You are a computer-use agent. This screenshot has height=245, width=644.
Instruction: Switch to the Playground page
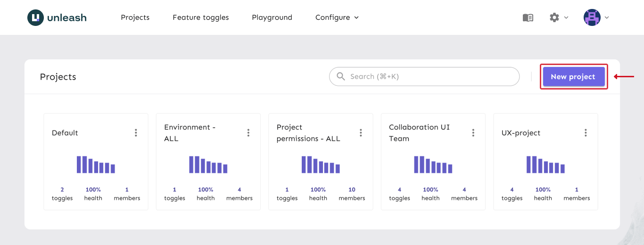(x=272, y=17)
